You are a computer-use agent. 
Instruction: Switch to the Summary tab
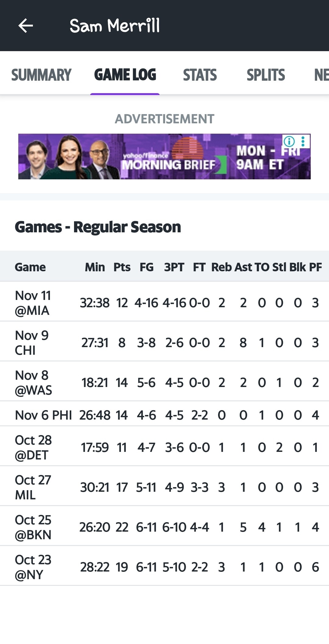(41, 75)
